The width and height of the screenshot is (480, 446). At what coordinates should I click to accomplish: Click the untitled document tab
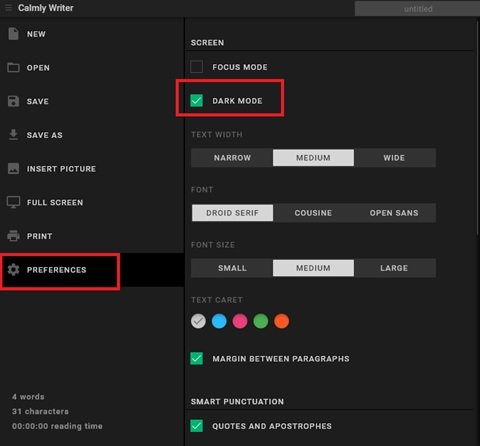pyautogui.click(x=417, y=9)
